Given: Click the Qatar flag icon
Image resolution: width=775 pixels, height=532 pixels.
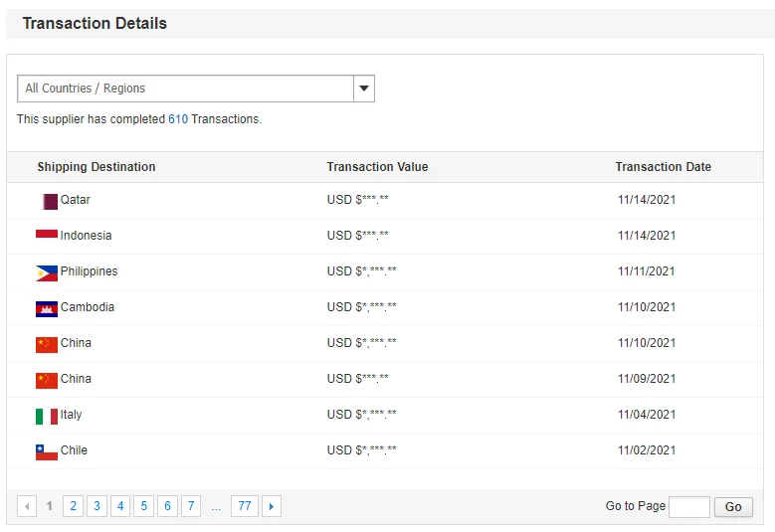Looking at the screenshot, I should (50, 201).
